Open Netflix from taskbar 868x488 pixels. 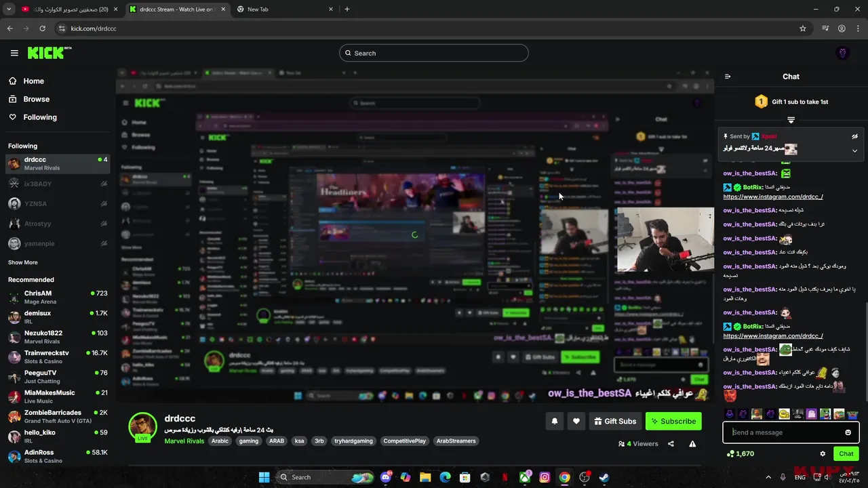pyautogui.click(x=505, y=477)
